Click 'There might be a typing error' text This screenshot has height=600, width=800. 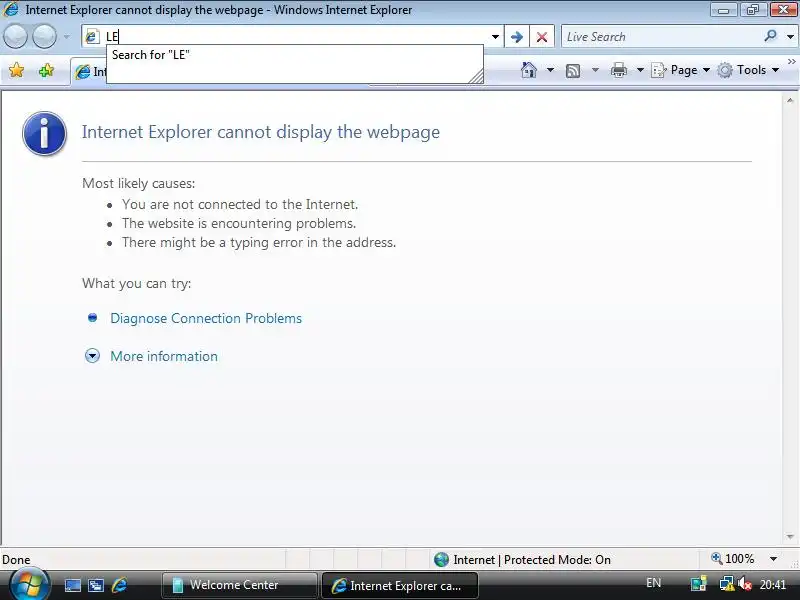(259, 242)
